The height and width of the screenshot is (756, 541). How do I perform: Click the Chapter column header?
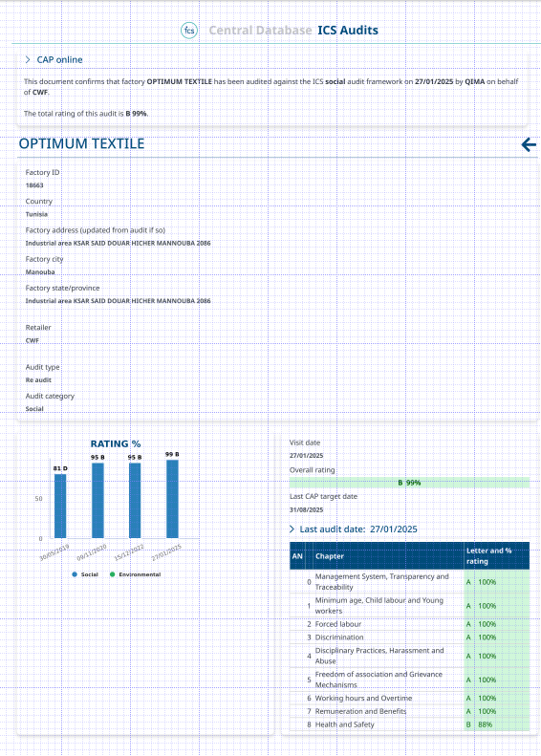[388, 556]
